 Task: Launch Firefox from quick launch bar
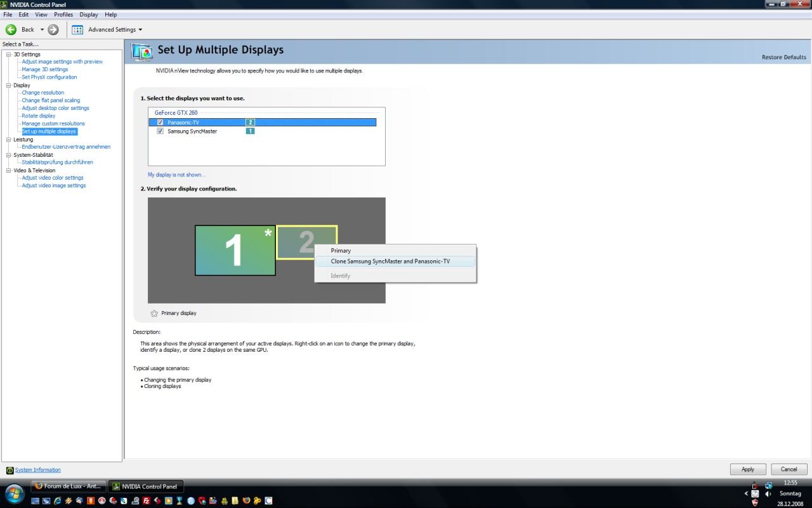click(246, 501)
